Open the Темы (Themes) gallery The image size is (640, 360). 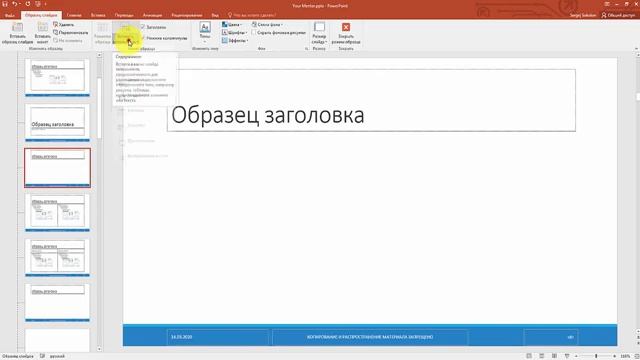(205, 33)
